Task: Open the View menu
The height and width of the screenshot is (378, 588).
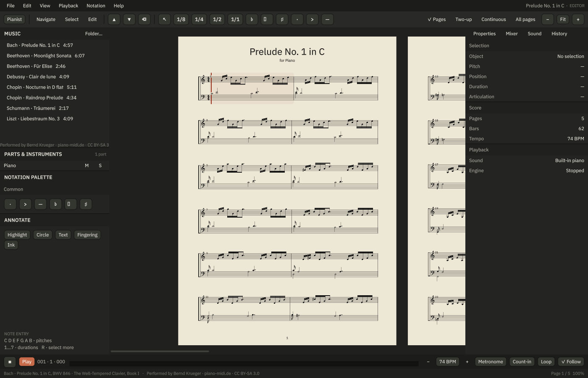Action: [45, 6]
